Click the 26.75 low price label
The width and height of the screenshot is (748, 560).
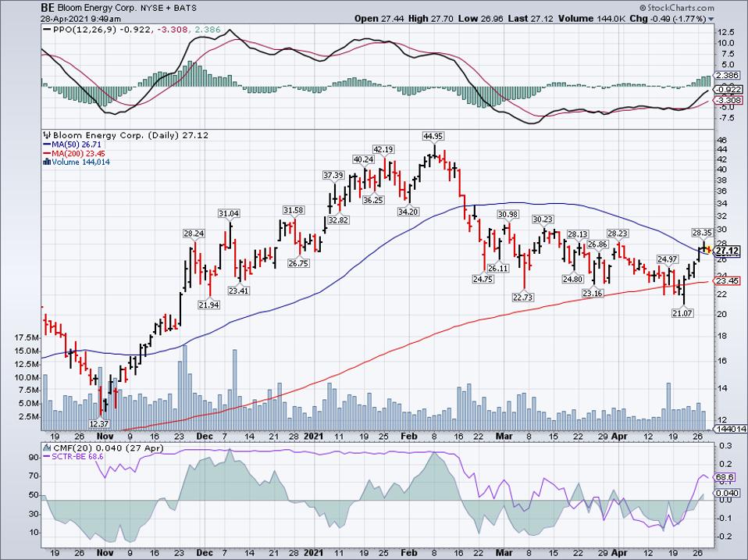[298, 263]
